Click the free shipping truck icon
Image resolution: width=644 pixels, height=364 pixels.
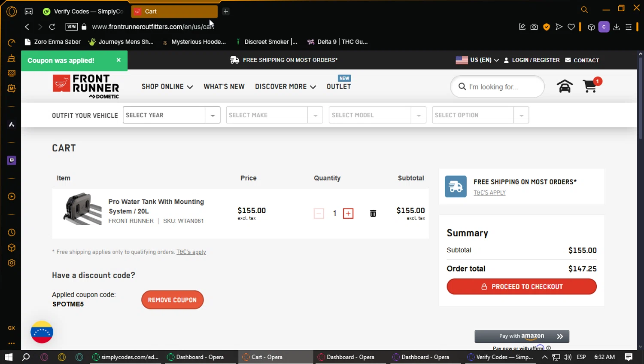[456, 187]
